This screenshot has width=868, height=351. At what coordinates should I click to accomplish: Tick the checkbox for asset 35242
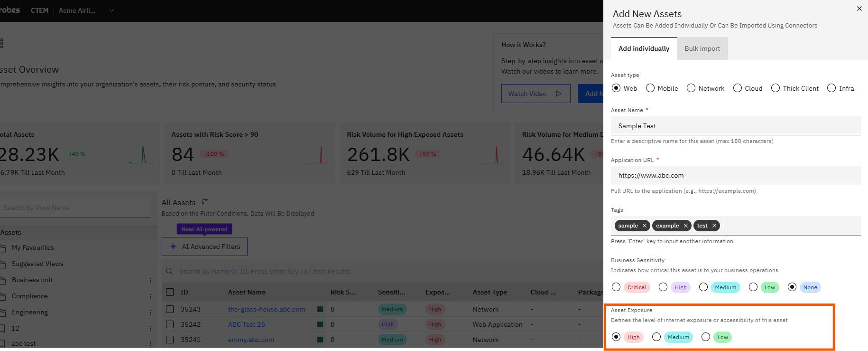[x=170, y=324]
